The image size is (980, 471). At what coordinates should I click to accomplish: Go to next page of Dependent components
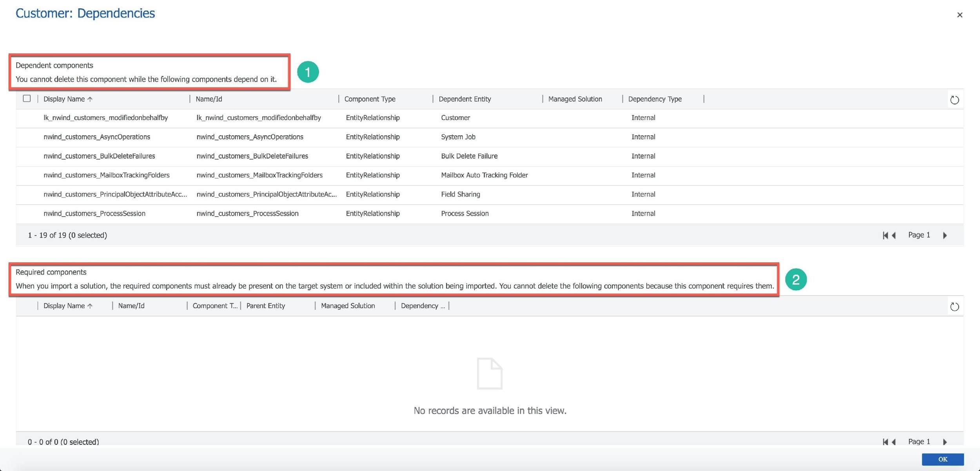tap(945, 235)
